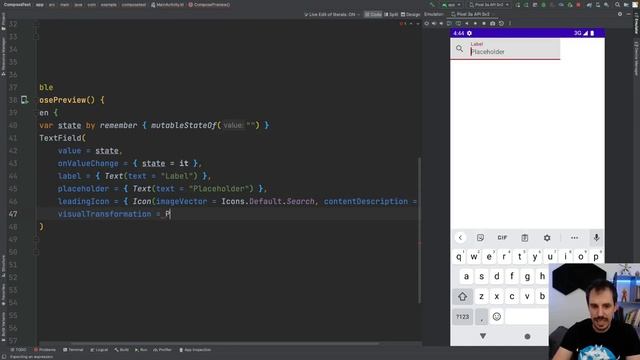Tap the comma key on emulator keyboard
The height and width of the screenshot is (360, 640).
pyautogui.click(x=482, y=317)
